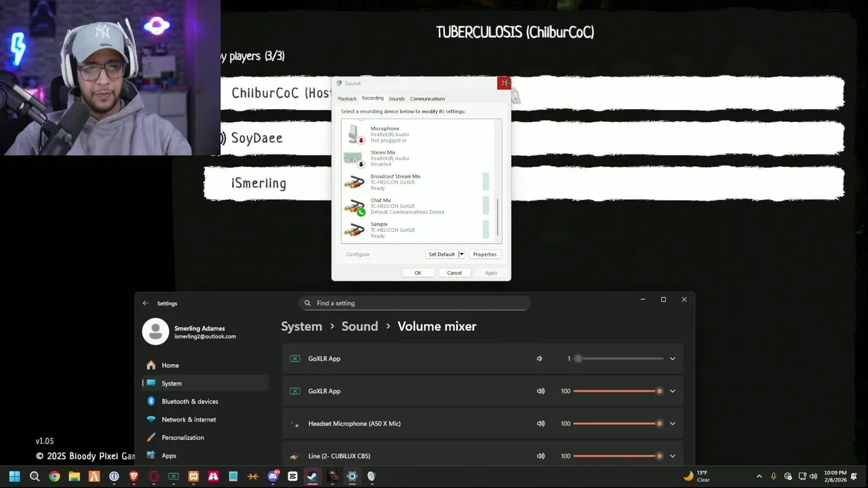Switch to Steam in the taskbar
868x488 pixels.
[x=313, y=476]
